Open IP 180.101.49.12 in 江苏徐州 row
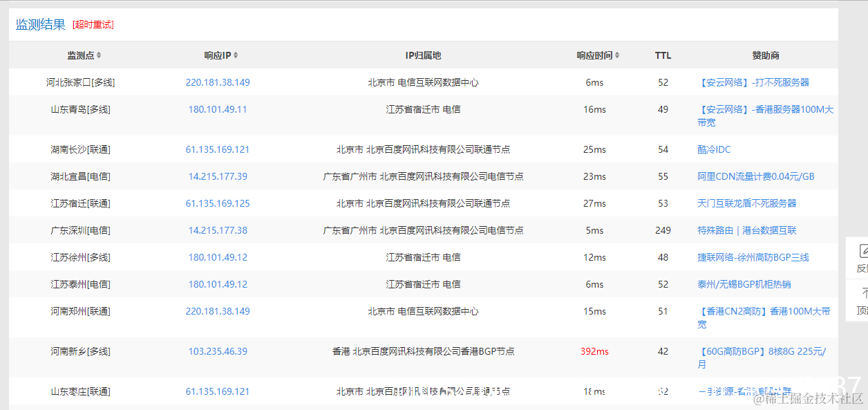Screen dimensions: 868x410 (x=218, y=257)
